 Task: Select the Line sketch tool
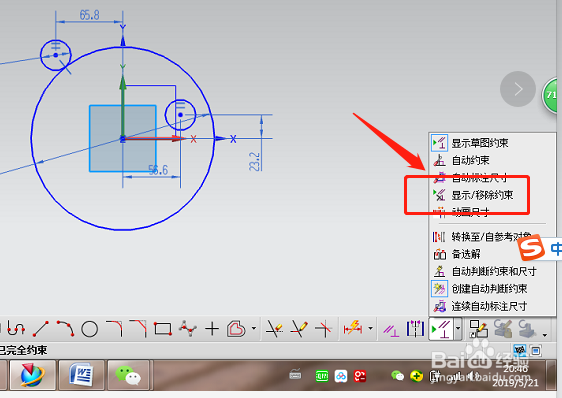pyautogui.click(x=41, y=328)
